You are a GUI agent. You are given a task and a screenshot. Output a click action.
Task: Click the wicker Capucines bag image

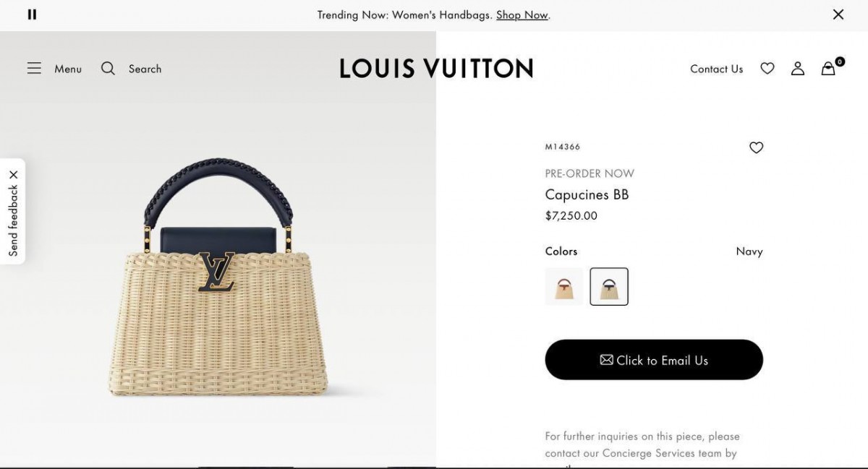[218, 277]
